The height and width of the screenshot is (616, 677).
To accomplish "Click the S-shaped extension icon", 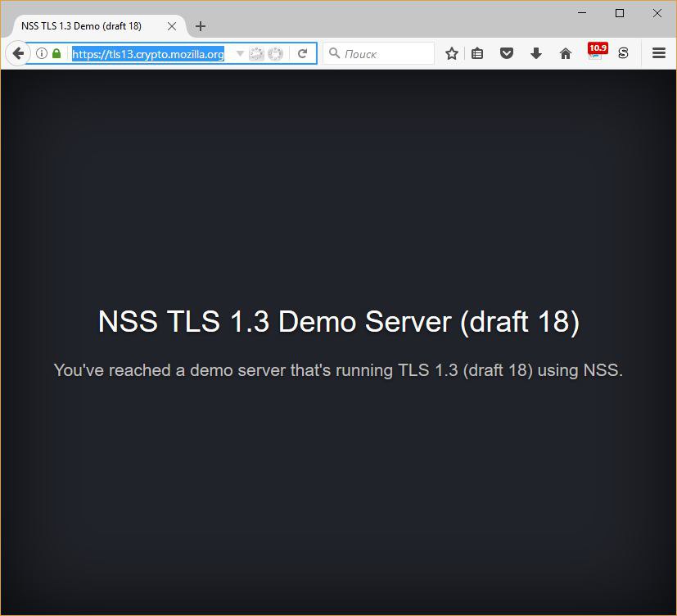I will coord(623,53).
